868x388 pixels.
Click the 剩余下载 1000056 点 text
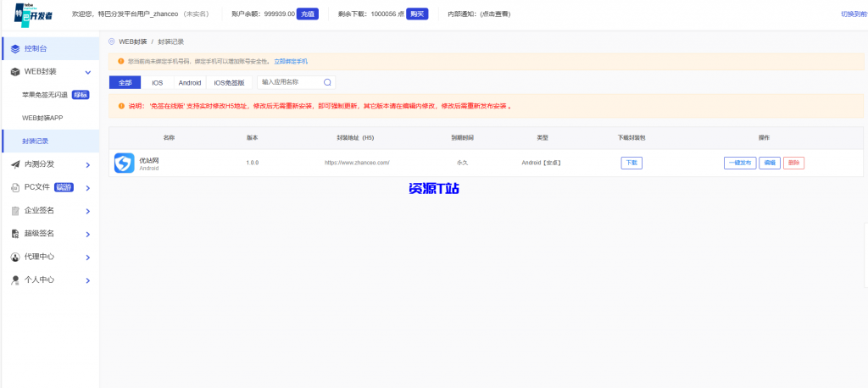point(371,14)
